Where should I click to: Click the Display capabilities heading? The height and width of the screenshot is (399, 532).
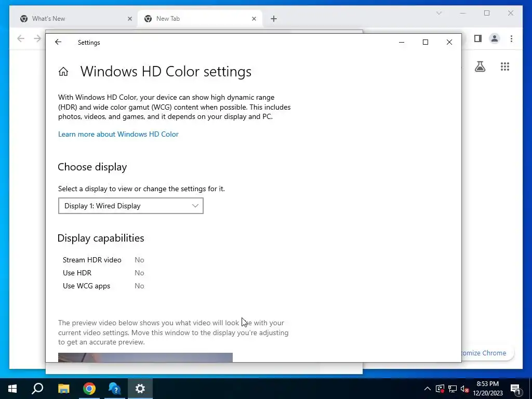[101, 238]
